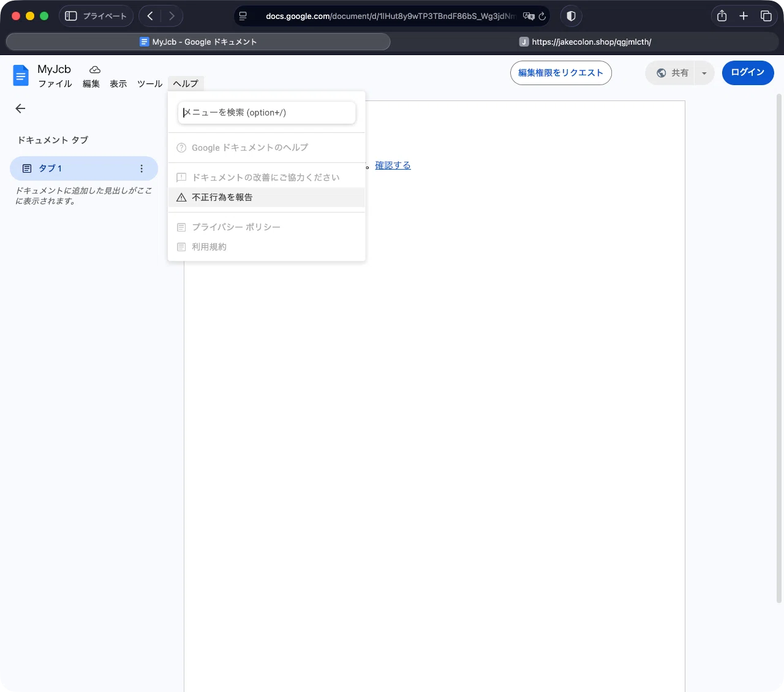Switch to the jakecolon.shop browser tab
This screenshot has height=692, width=784.
pyautogui.click(x=585, y=42)
